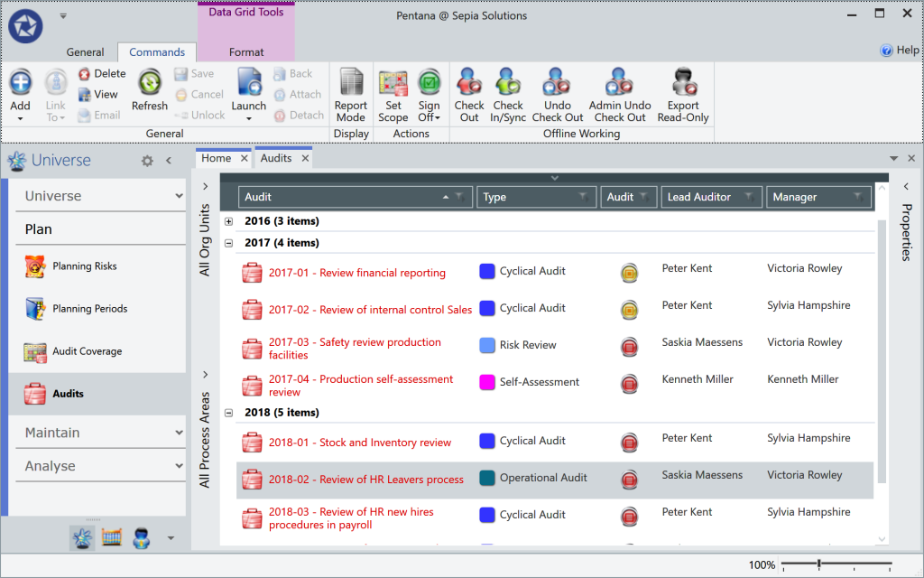Screen dimensions: 924x578
Task: Collapse the 2018 audit group
Action: pos(228,413)
